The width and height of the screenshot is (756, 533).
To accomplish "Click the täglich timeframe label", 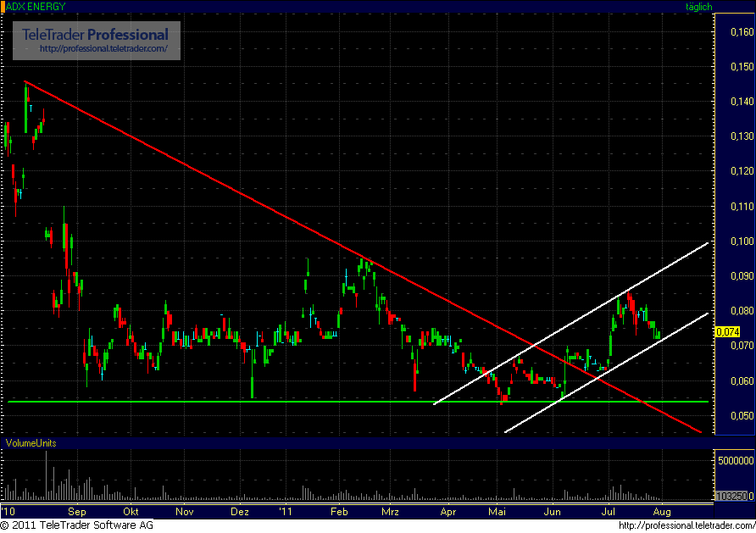I will (x=700, y=6).
